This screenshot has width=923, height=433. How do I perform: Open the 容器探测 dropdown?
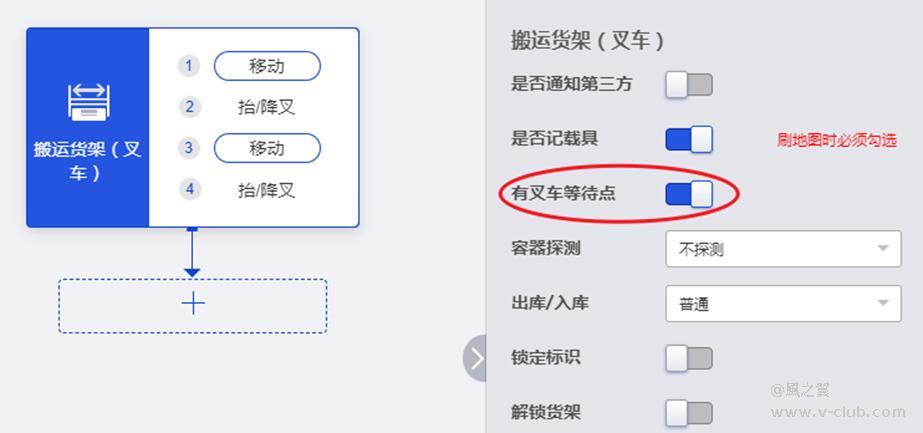tap(783, 249)
